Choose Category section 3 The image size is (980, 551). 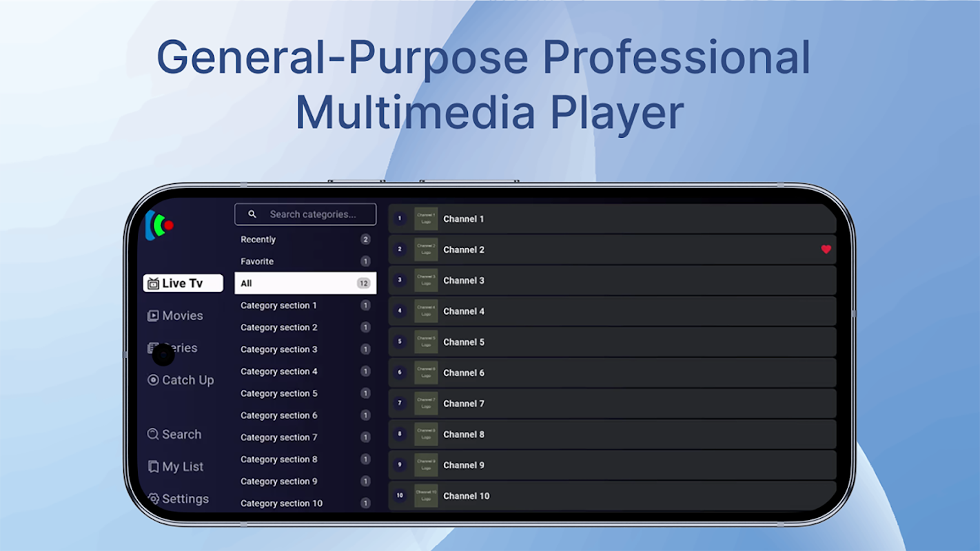click(305, 349)
